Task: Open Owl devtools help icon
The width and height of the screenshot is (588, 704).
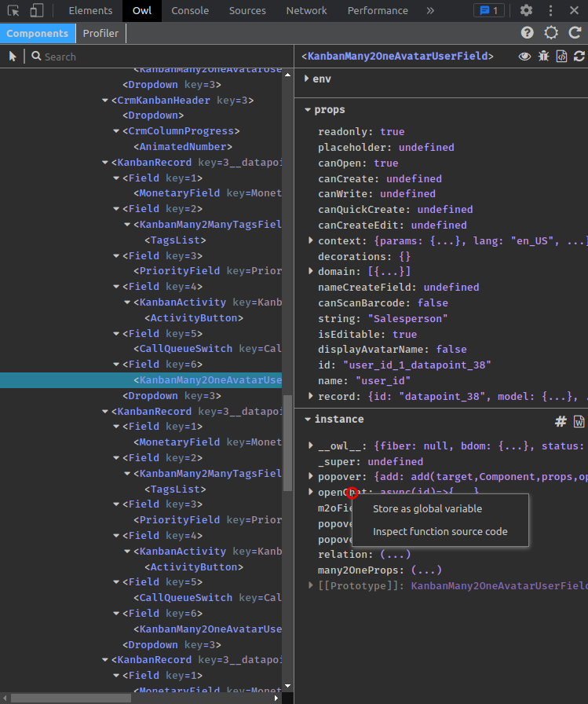Action: tap(528, 33)
